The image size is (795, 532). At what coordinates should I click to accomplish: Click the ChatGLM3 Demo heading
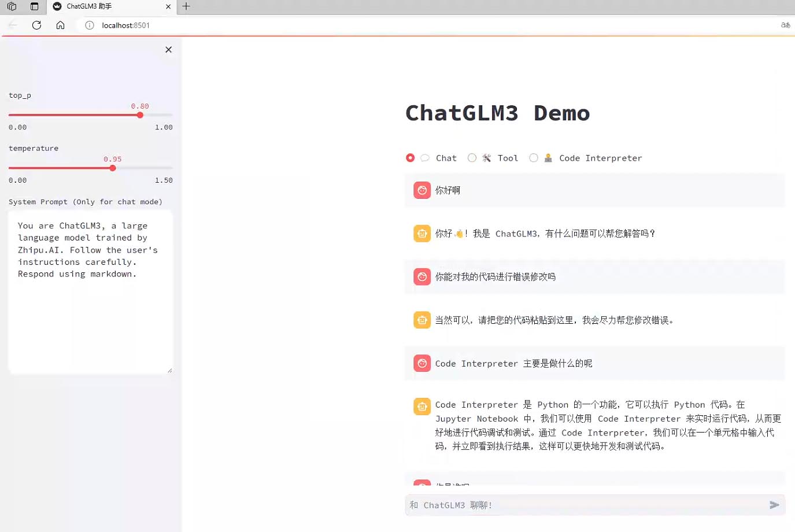click(x=498, y=113)
